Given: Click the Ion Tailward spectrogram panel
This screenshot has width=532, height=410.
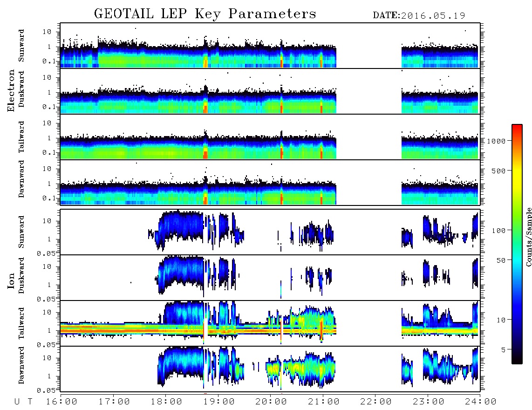Looking at the screenshot, I should click(x=270, y=323).
